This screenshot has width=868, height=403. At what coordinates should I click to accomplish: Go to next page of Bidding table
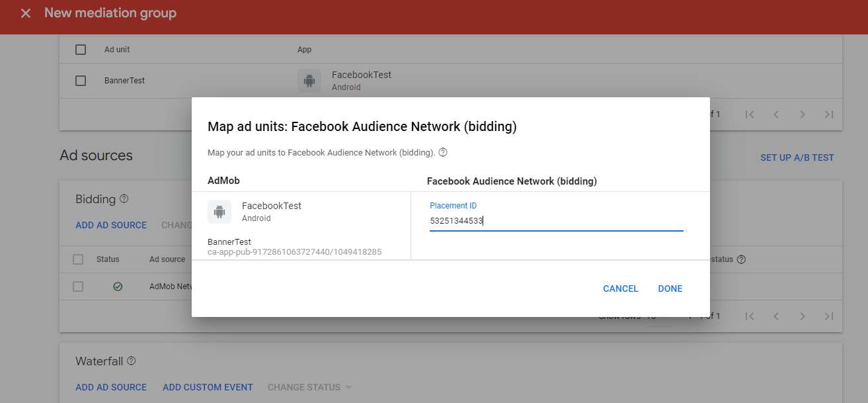point(803,316)
